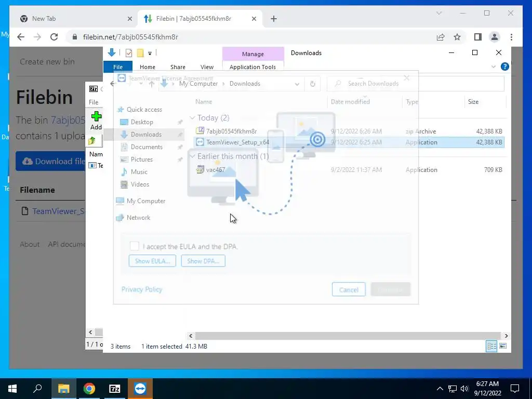Open a new Chrome tab with plus
Screen dimensions: 532x399
[x=274, y=19]
